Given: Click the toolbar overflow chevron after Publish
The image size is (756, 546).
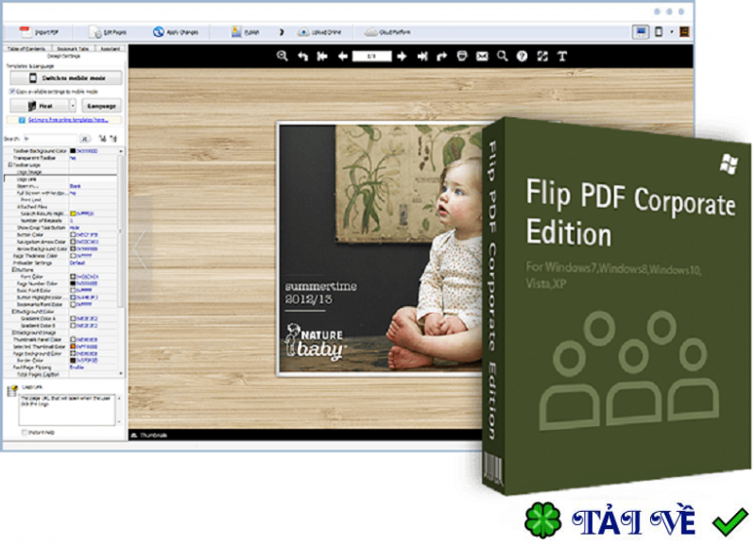Looking at the screenshot, I should pos(282,32).
